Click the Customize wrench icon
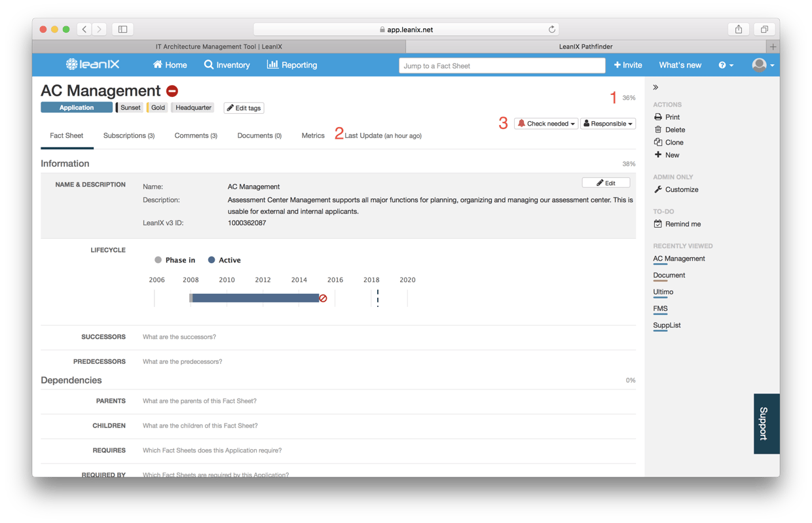 (658, 190)
